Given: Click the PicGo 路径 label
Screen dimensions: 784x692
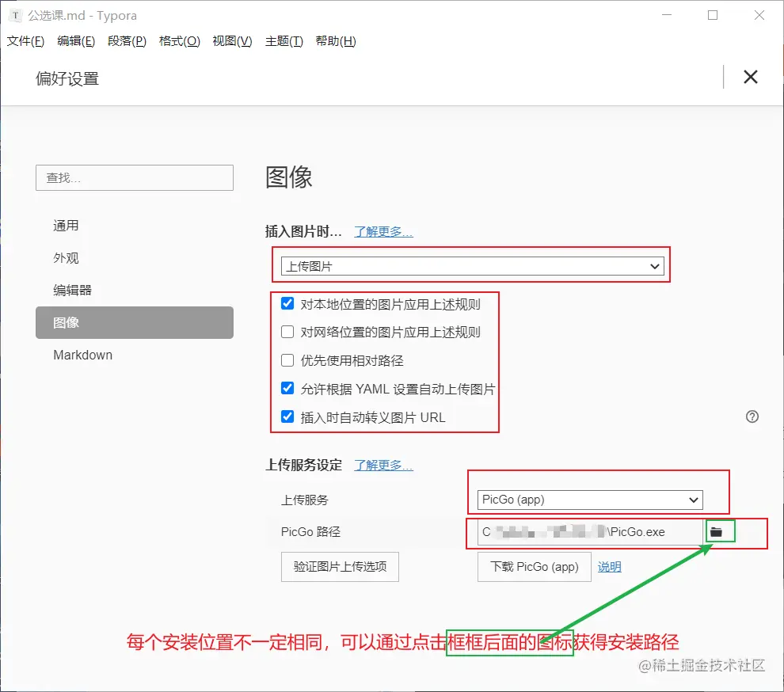Looking at the screenshot, I should coord(310,532).
